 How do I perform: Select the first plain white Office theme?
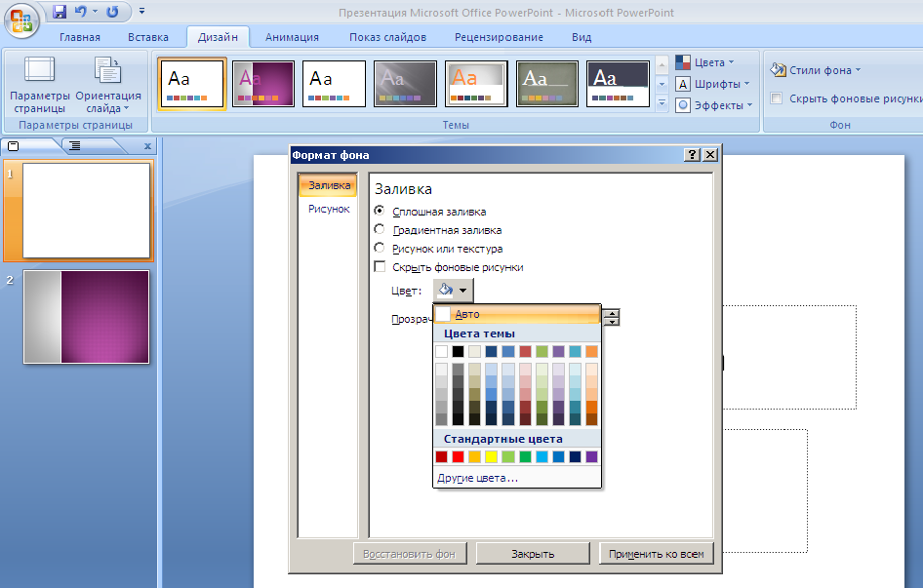(192, 84)
